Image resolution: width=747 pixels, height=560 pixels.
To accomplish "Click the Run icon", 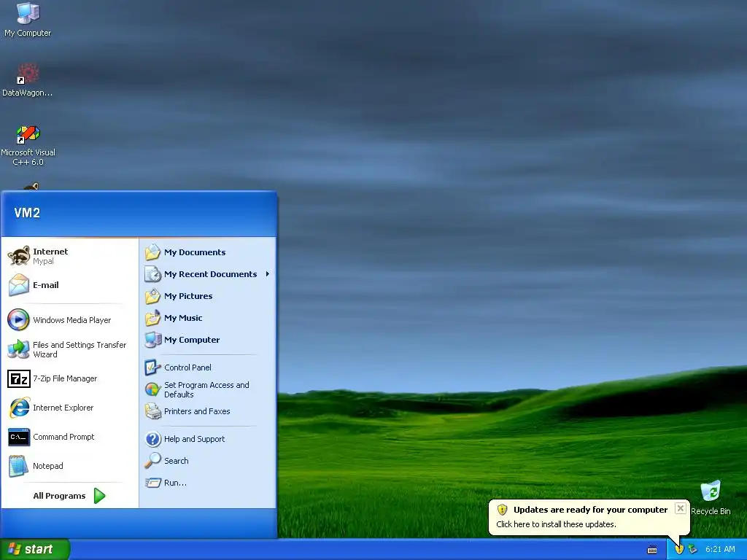I will click(x=153, y=483).
